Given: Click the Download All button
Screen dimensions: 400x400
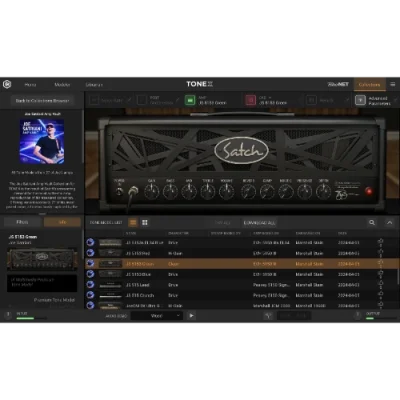Looking at the screenshot, I should (259, 223).
